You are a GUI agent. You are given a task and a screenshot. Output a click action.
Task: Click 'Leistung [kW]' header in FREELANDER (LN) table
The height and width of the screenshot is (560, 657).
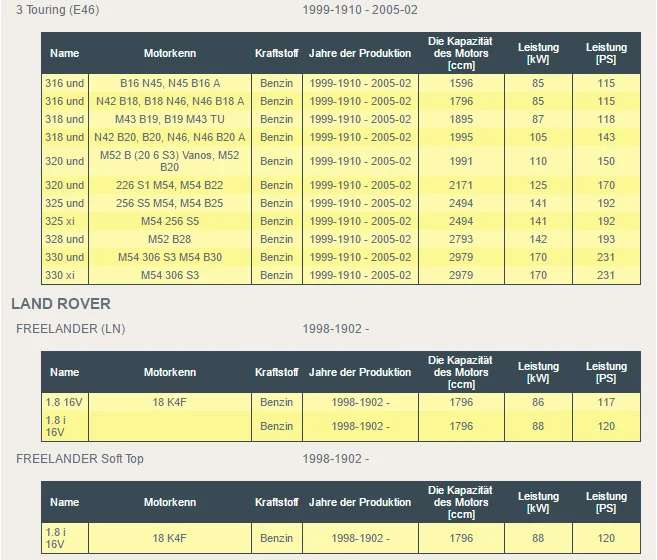click(x=538, y=372)
